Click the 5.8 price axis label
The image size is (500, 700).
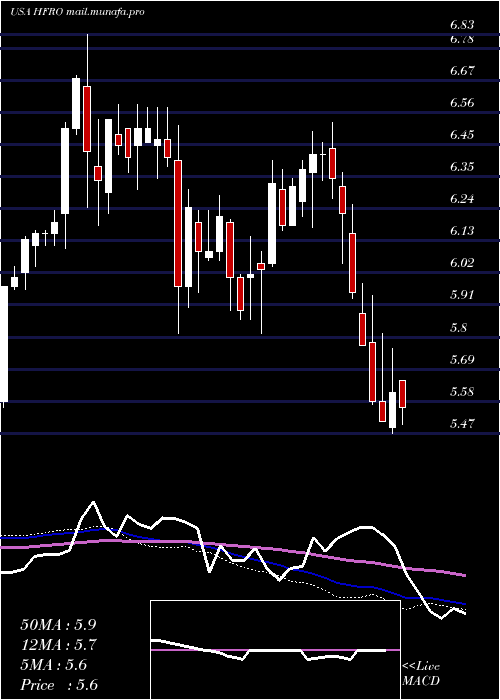click(458, 328)
